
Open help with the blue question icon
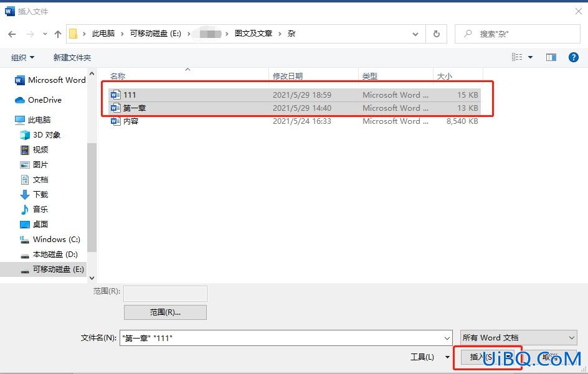coord(574,57)
